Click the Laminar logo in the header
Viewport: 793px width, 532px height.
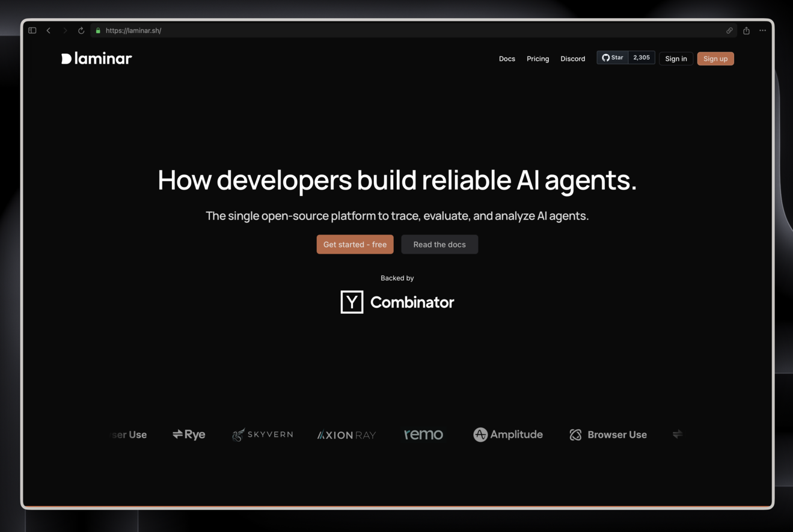click(96, 58)
